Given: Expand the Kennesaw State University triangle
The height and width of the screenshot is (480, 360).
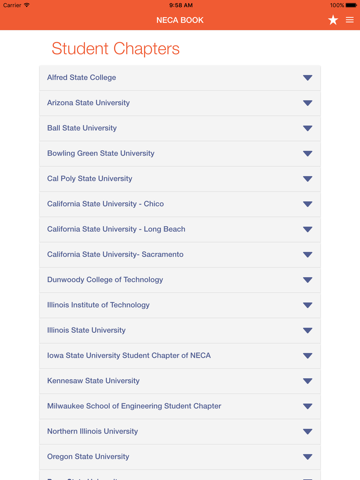Looking at the screenshot, I should pos(308,381).
